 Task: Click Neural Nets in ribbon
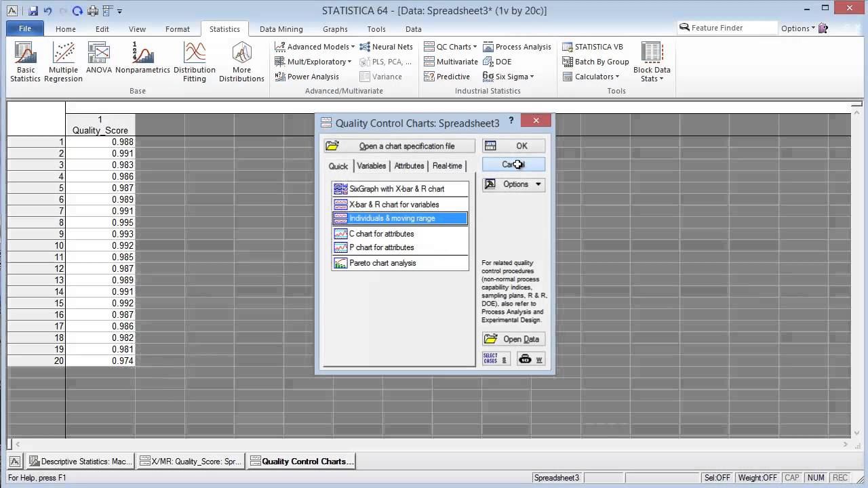point(386,47)
